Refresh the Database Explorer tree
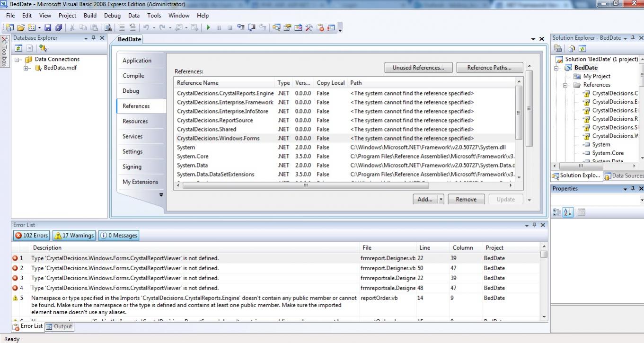Viewport: 644px width, 343px height. (18, 48)
